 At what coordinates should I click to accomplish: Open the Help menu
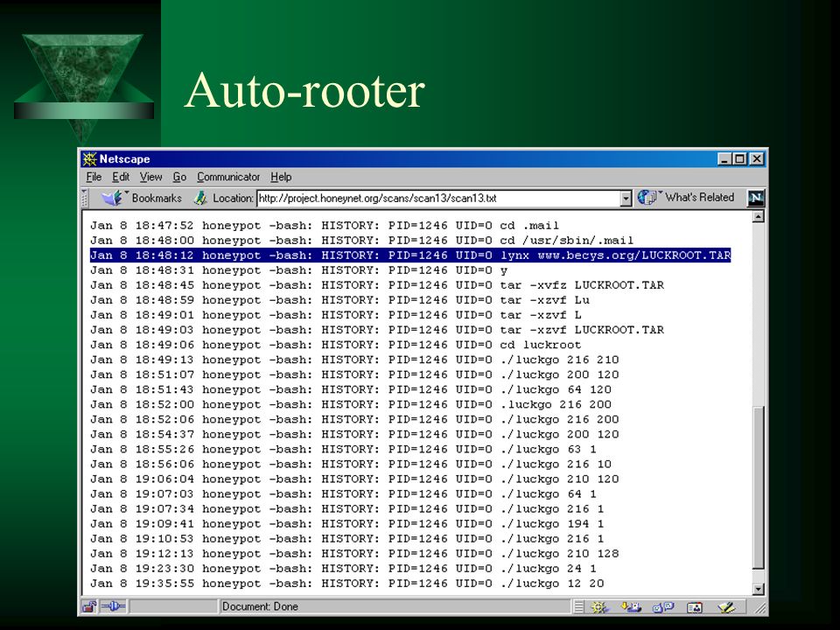(x=281, y=177)
